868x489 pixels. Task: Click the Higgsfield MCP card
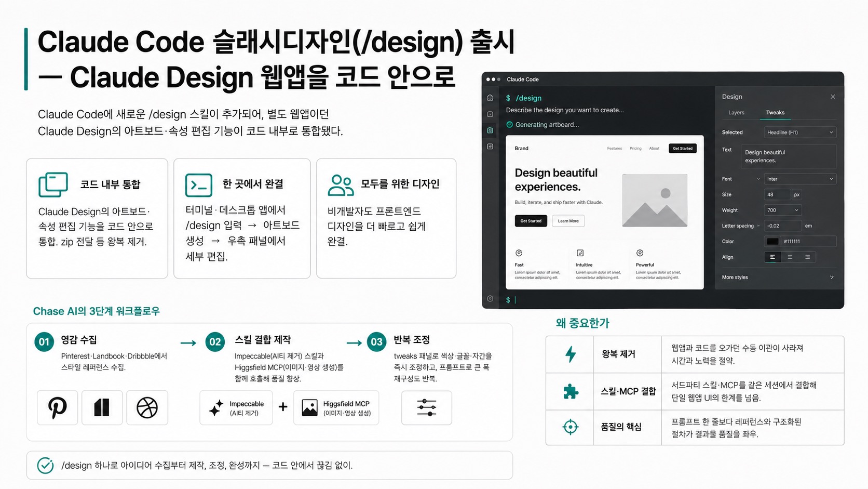tap(336, 408)
